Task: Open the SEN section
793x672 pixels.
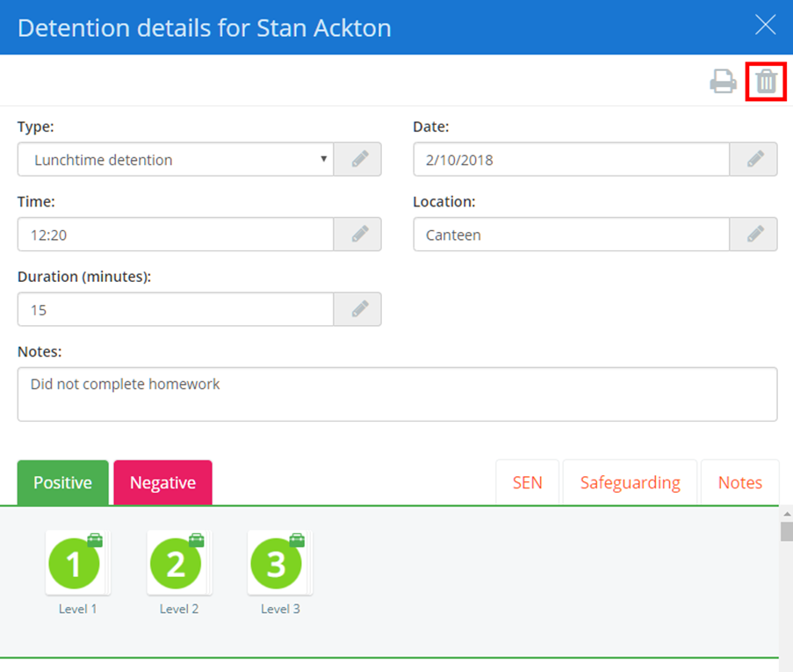Action: [x=527, y=482]
